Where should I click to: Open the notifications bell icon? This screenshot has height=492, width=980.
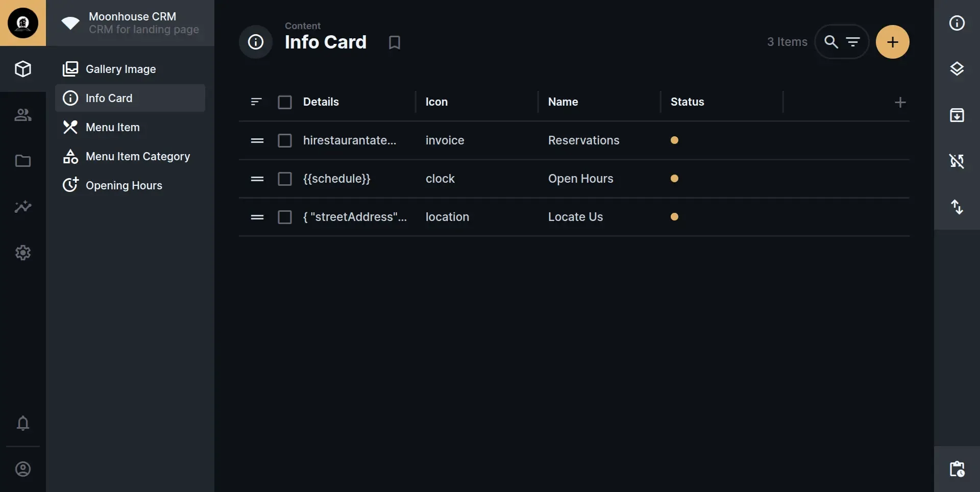(23, 423)
